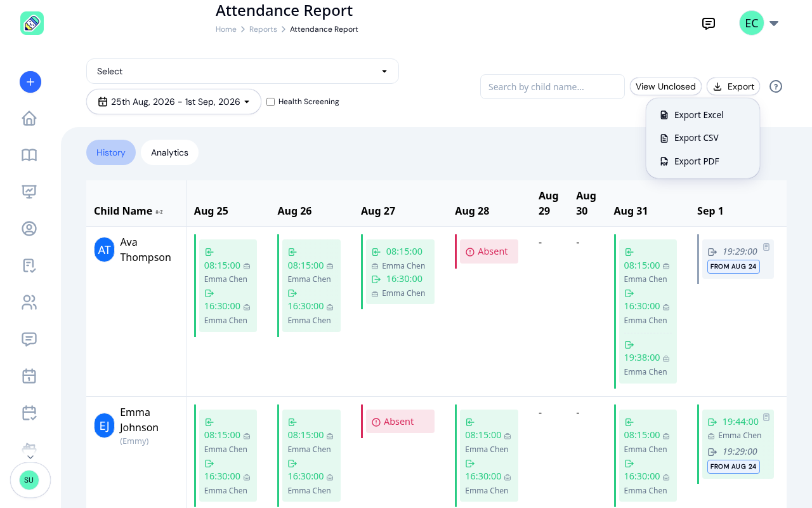This screenshot has height=508, width=812.
Task: Open the chat messages icon in header
Action: (709, 23)
